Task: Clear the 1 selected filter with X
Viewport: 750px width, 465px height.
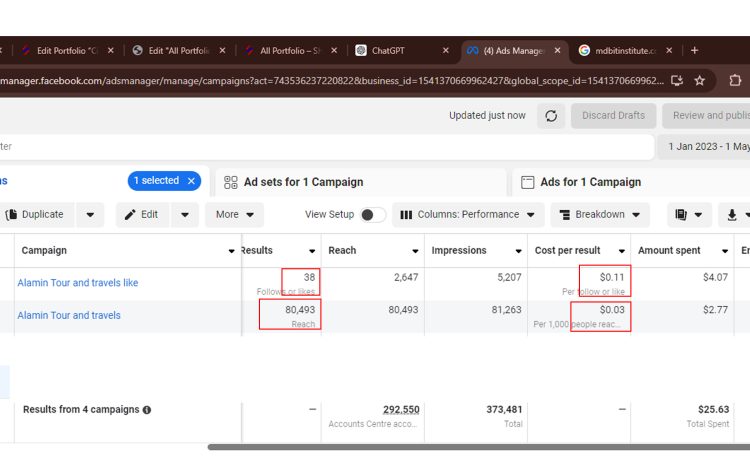Action: [190, 181]
